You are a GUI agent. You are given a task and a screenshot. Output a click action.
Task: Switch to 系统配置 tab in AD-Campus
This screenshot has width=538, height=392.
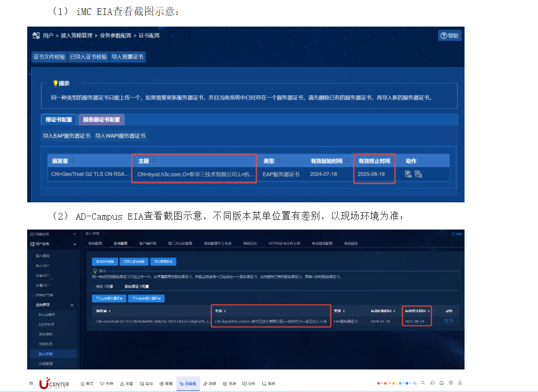click(x=95, y=243)
